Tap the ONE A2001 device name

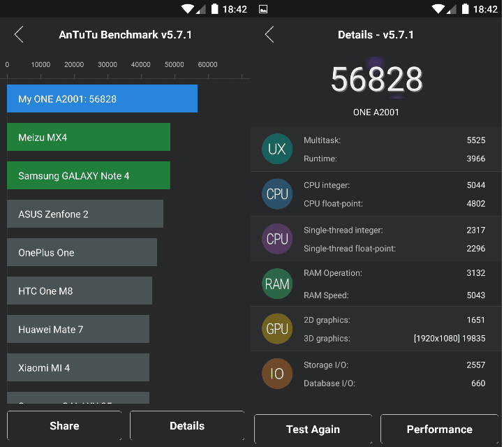point(376,112)
